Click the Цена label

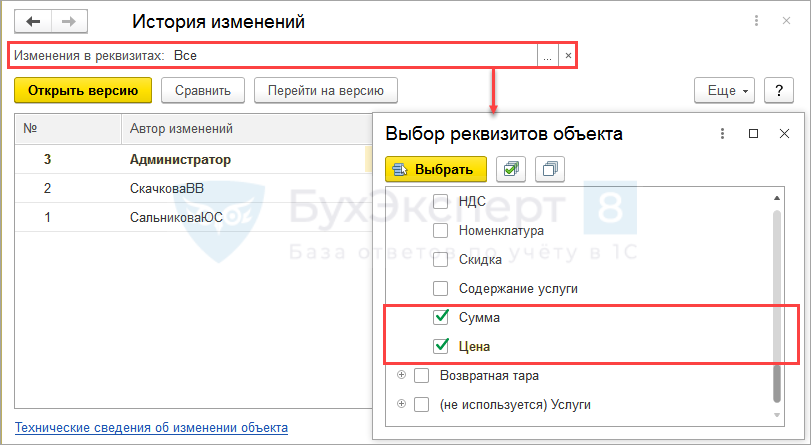tap(474, 346)
